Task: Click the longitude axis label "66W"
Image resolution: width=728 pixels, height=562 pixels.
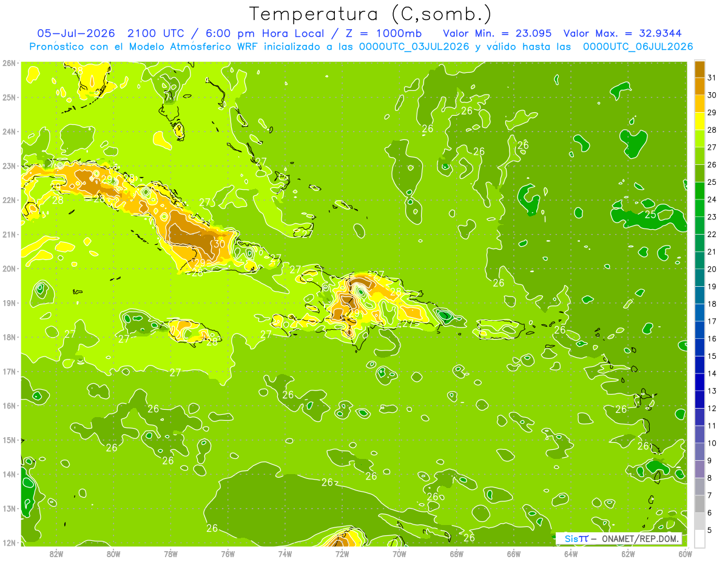Action: tap(513, 553)
